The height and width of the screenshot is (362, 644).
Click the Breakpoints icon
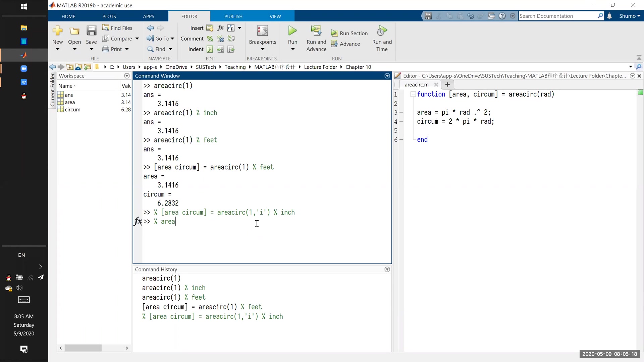(x=262, y=31)
